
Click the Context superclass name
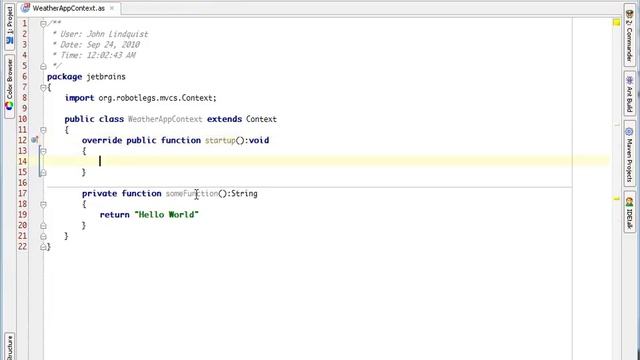261,119
